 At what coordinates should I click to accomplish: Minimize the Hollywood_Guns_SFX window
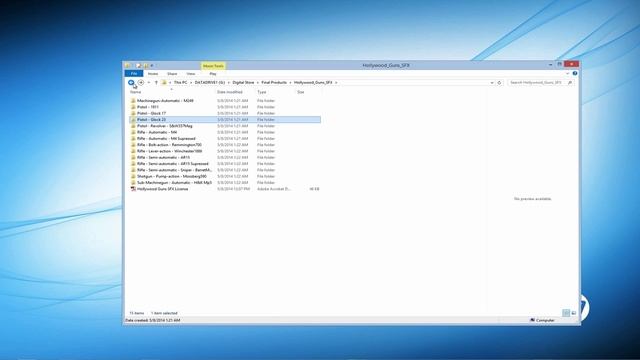(551, 64)
